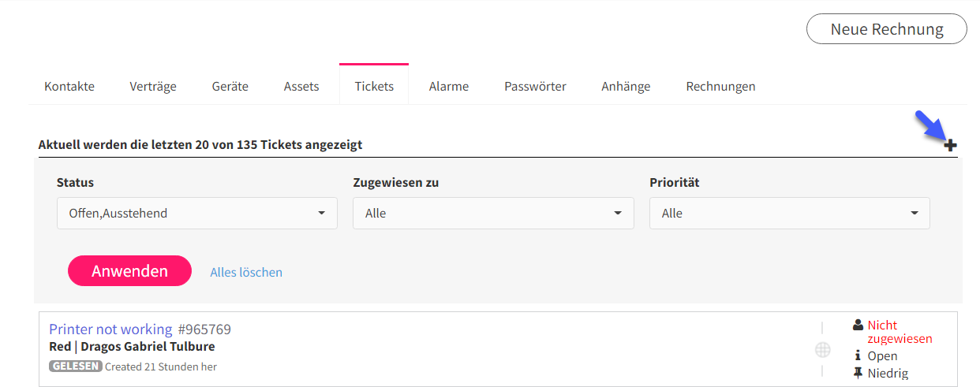Switch to the Kontakte tab
Viewport: 980px width, 387px height.
69,87
